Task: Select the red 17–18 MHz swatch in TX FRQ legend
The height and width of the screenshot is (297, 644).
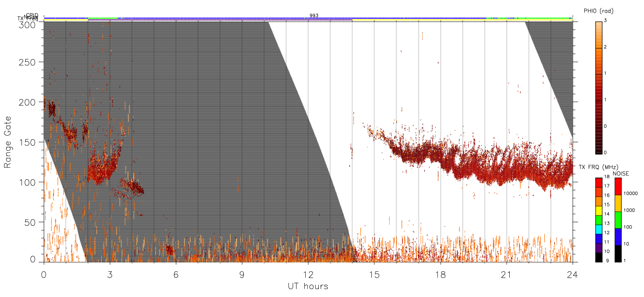Action: tap(599, 183)
